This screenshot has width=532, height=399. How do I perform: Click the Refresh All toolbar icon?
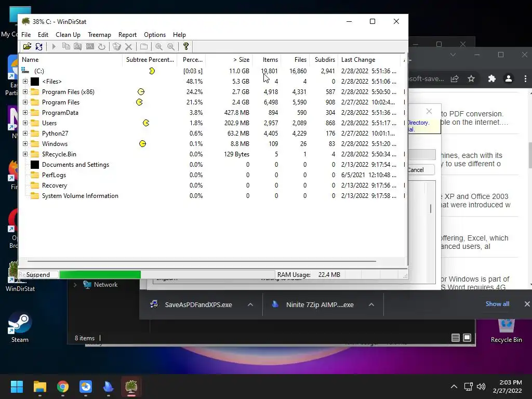pyautogui.click(x=39, y=46)
